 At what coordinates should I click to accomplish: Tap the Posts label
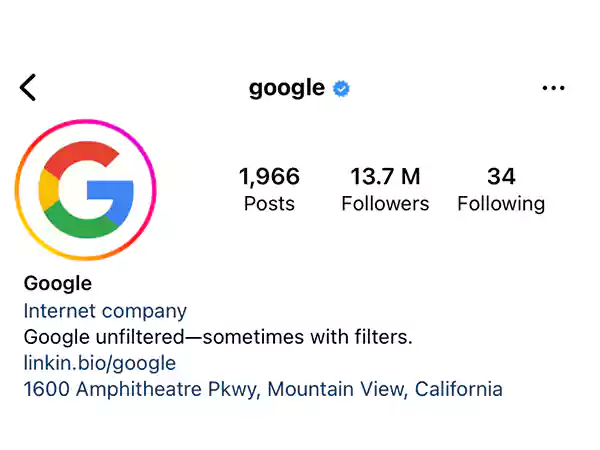[x=269, y=204]
